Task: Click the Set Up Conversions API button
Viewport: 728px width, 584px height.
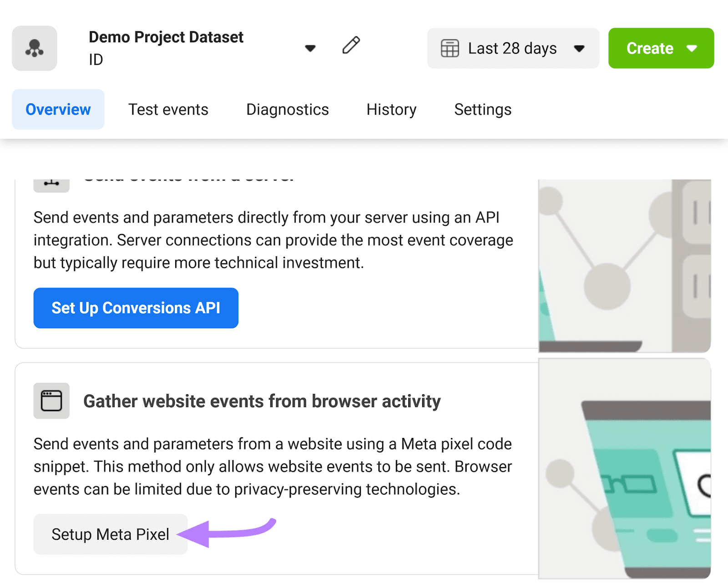Action: pos(135,308)
